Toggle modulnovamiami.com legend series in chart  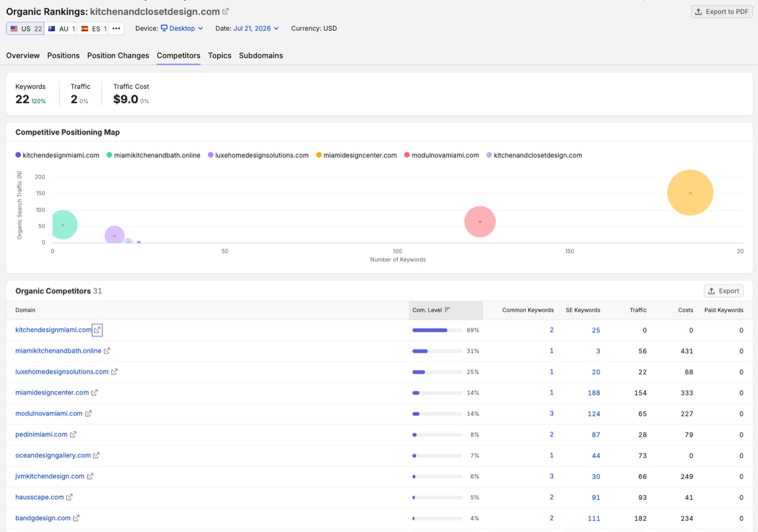441,155
